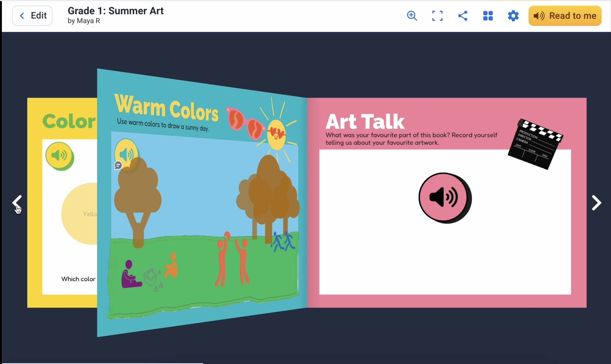The image size is (611, 364).
Task: Click the 'Which color' text on yellow page
Action: click(x=79, y=279)
